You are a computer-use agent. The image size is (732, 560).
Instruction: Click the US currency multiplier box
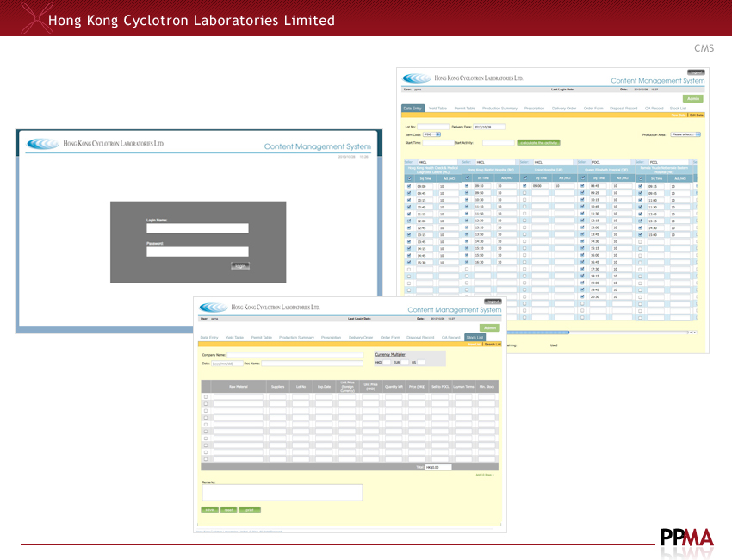[421, 363]
